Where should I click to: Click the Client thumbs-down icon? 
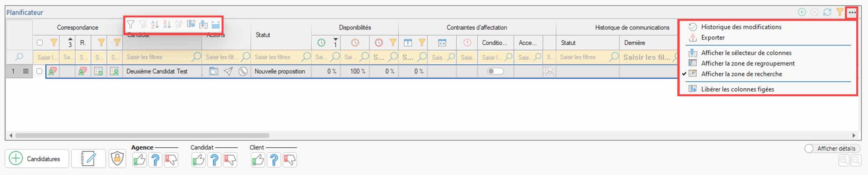[x=290, y=160]
